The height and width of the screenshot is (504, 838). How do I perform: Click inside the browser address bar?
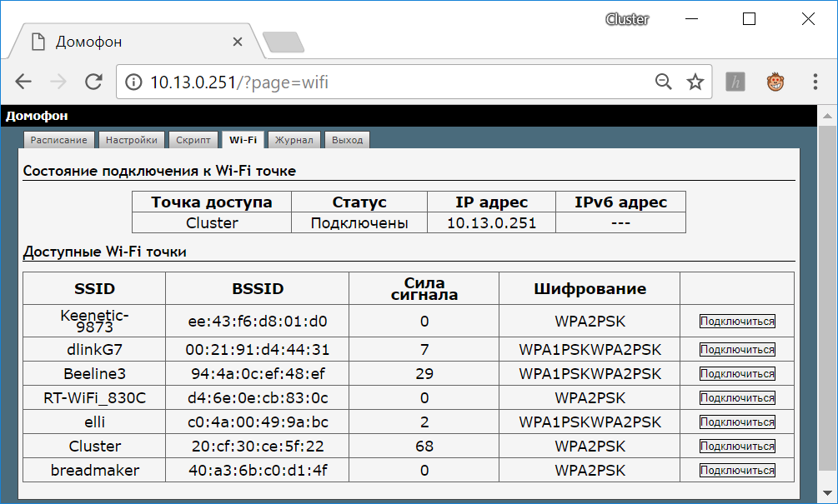(375, 82)
